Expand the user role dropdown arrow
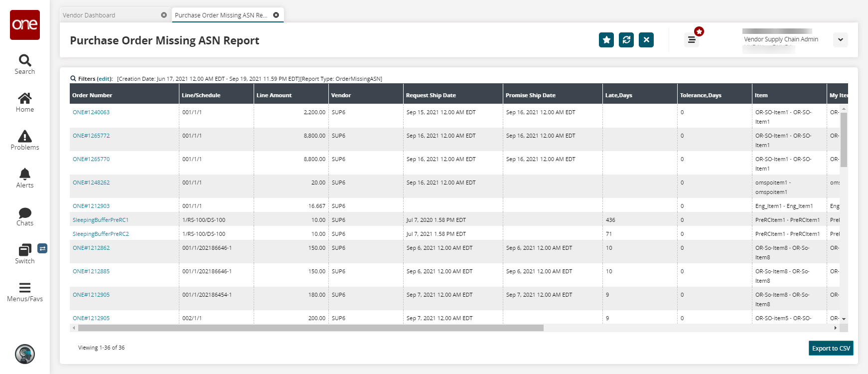868x374 pixels. coord(841,40)
